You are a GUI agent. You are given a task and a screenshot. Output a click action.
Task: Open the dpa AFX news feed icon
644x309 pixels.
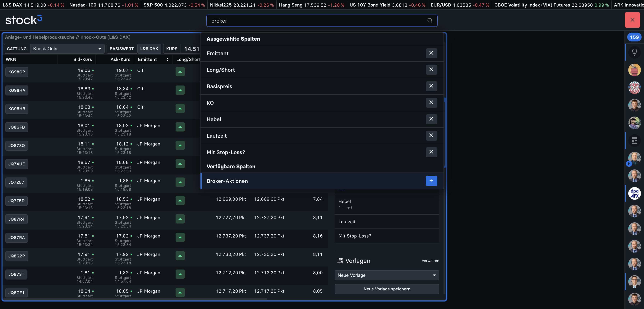pos(634,193)
